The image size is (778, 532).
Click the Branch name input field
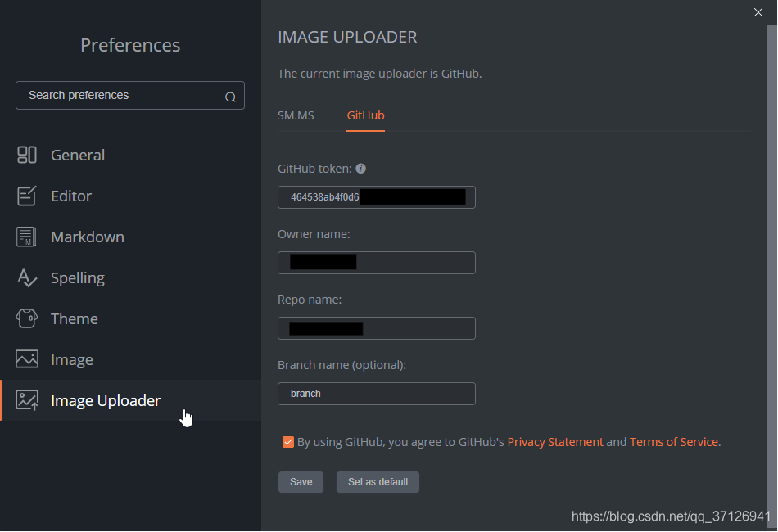click(377, 394)
